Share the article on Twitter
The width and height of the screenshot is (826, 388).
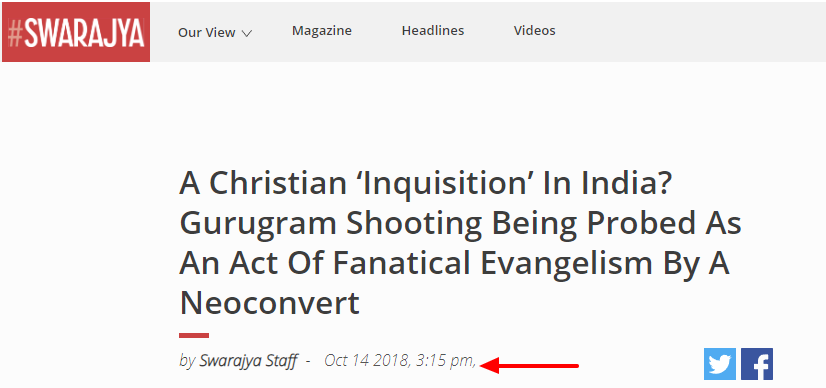720,364
